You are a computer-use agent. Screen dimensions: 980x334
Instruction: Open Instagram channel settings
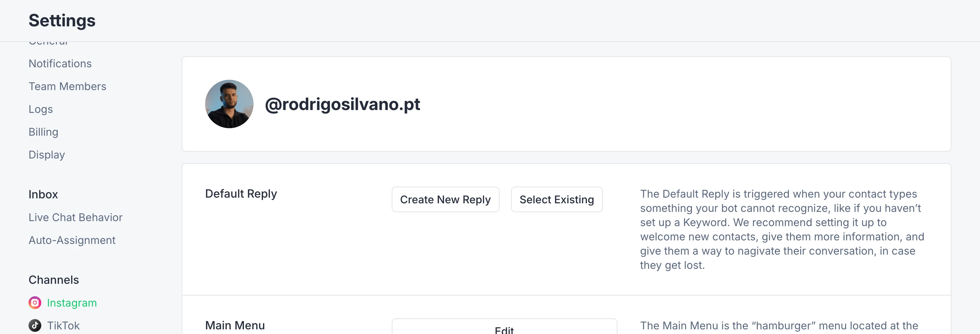[x=72, y=303]
